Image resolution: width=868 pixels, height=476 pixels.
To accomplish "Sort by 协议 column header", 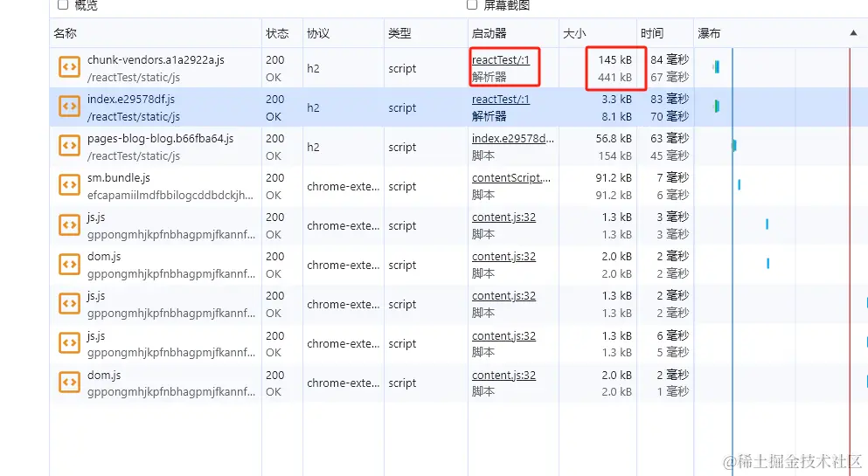I will point(344,33).
